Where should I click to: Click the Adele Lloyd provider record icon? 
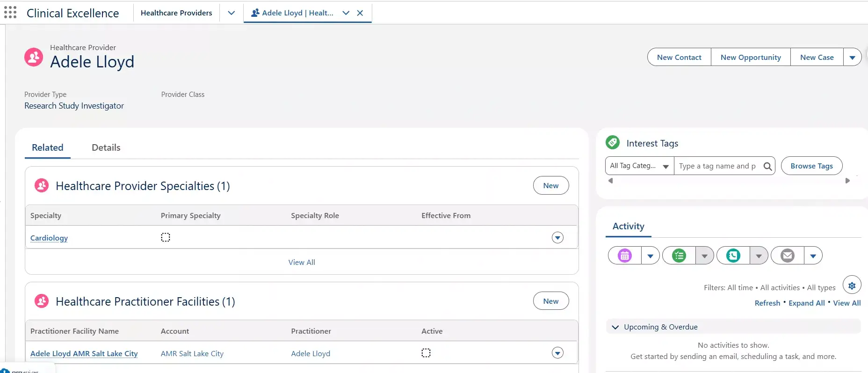click(x=34, y=57)
